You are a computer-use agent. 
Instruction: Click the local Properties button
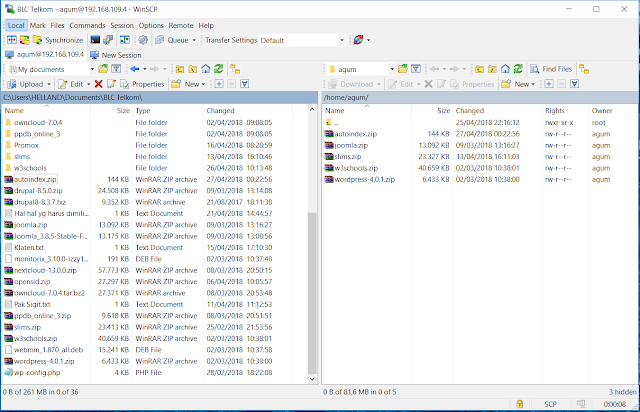pyautogui.click(x=142, y=84)
